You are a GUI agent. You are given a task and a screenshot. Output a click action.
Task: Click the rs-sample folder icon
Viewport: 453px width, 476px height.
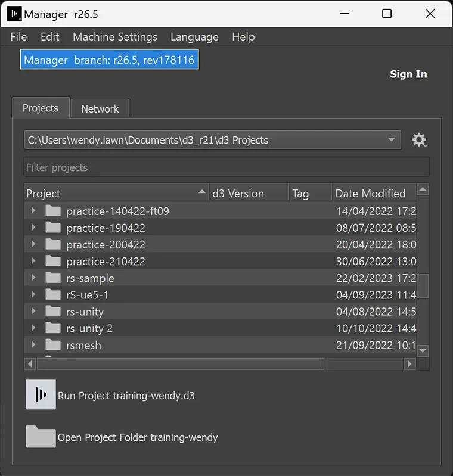[54, 278]
